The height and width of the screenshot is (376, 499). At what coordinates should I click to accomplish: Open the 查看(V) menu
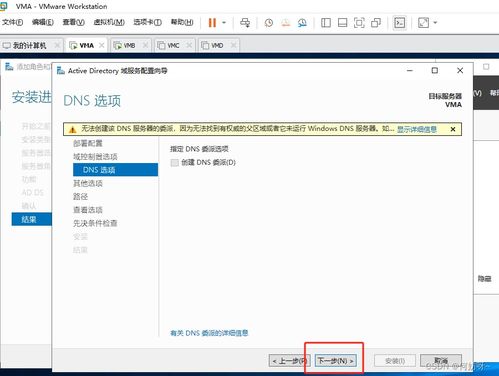(x=73, y=22)
